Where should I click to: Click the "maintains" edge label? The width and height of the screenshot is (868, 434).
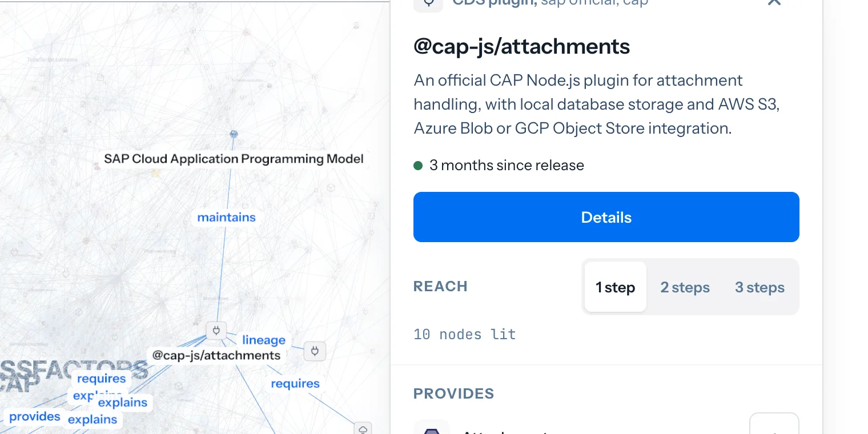(x=226, y=217)
